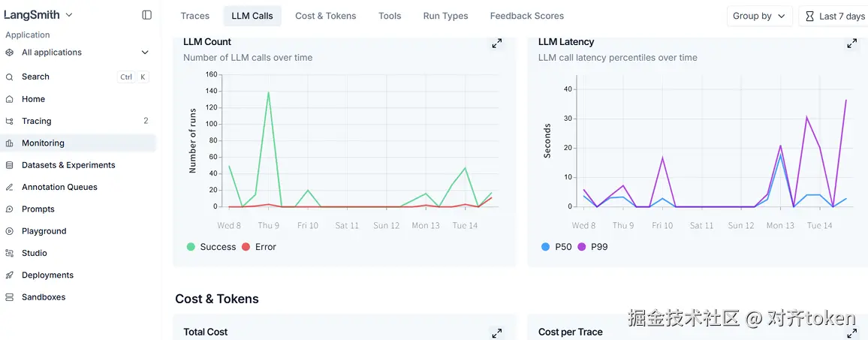Open the Tools tab
Screen dimensions: 868x340
(x=390, y=16)
